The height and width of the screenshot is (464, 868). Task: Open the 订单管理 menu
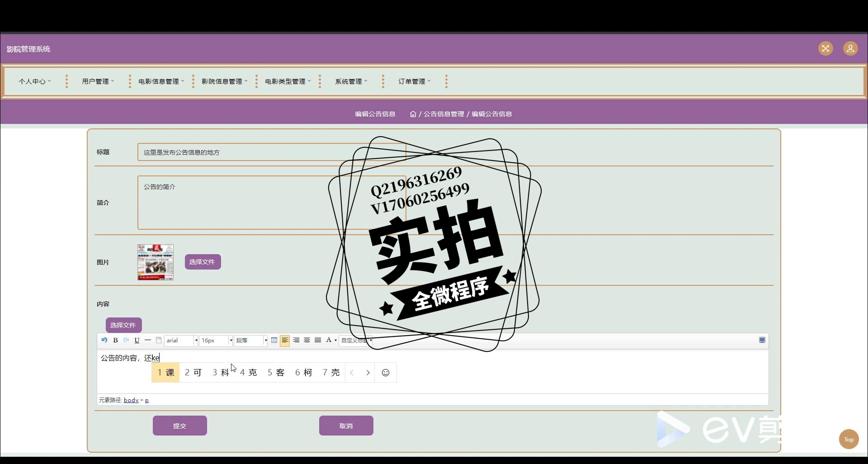[x=414, y=81]
